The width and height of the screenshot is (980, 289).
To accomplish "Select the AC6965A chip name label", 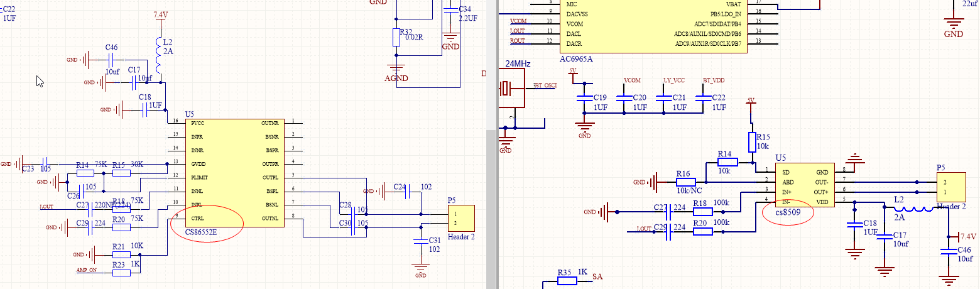I will click(575, 59).
